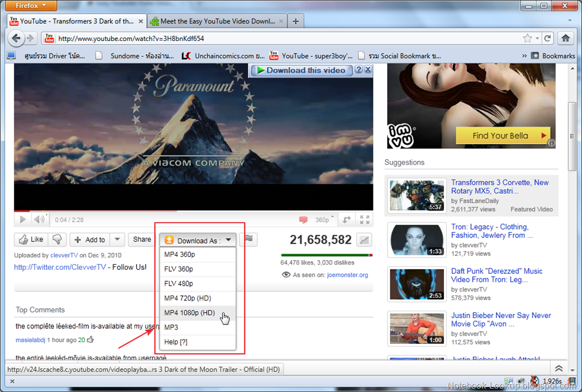This screenshot has width=582, height=392.
Task: Open YouTube - super3boy bookmark
Action: click(x=311, y=56)
